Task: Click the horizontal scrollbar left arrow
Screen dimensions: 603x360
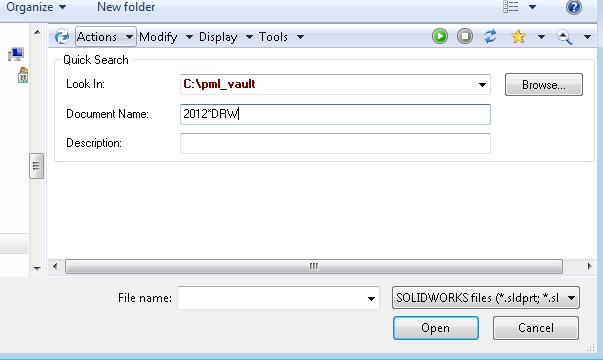Action: [55, 266]
